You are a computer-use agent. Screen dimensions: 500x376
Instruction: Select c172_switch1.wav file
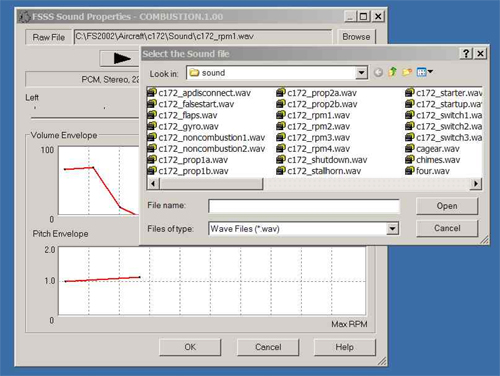click(x=444, y=115)
